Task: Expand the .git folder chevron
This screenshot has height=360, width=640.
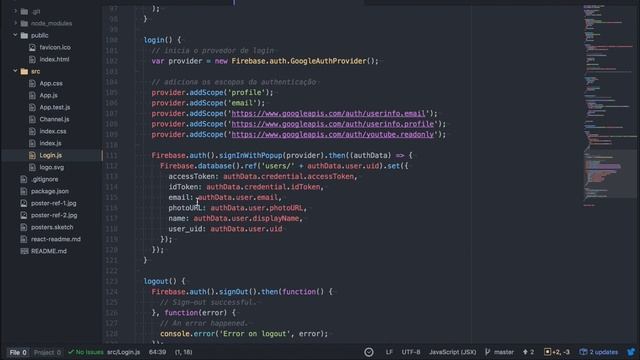Action: pos(16,11)
